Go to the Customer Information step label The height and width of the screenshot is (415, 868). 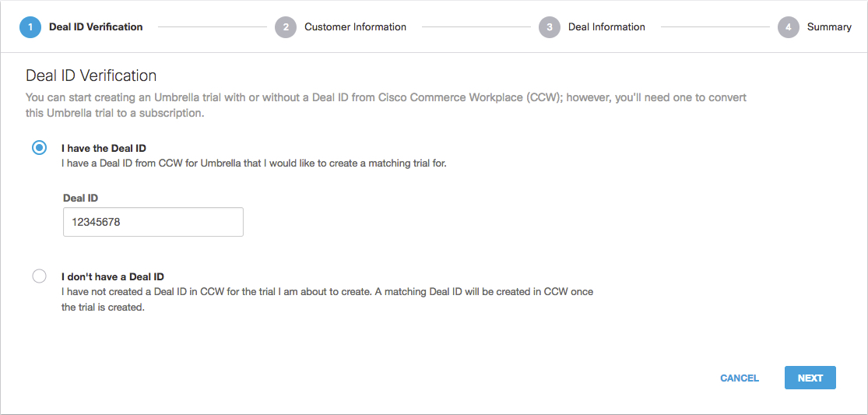click(x=356, y=26)
